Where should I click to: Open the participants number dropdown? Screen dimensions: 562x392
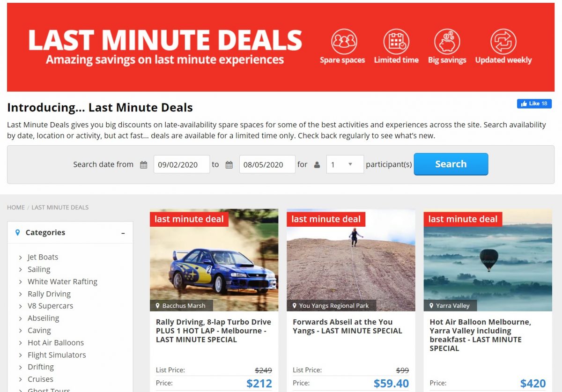coord(345,164)
